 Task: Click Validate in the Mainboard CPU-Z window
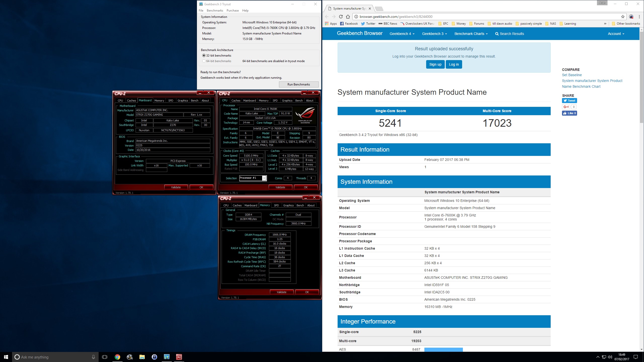coord(176,187)
